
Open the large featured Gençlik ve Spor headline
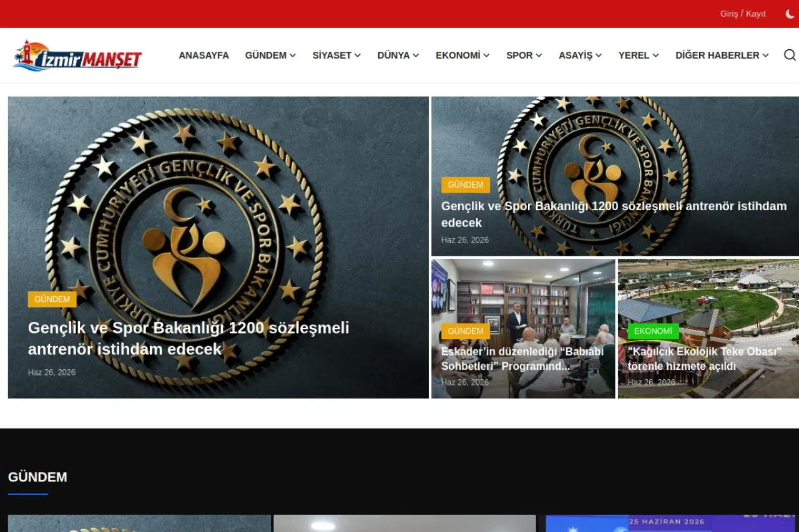pos(189,339)
